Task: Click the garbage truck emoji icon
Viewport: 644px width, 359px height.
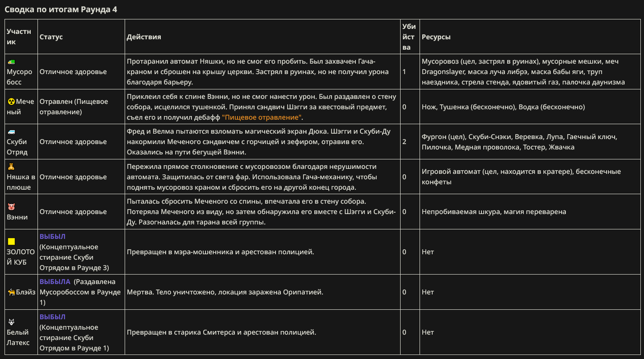Action: (x=11, y=61)
